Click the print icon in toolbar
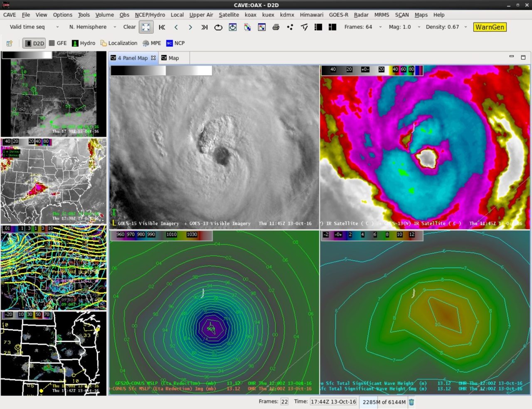 coord(276,27)
